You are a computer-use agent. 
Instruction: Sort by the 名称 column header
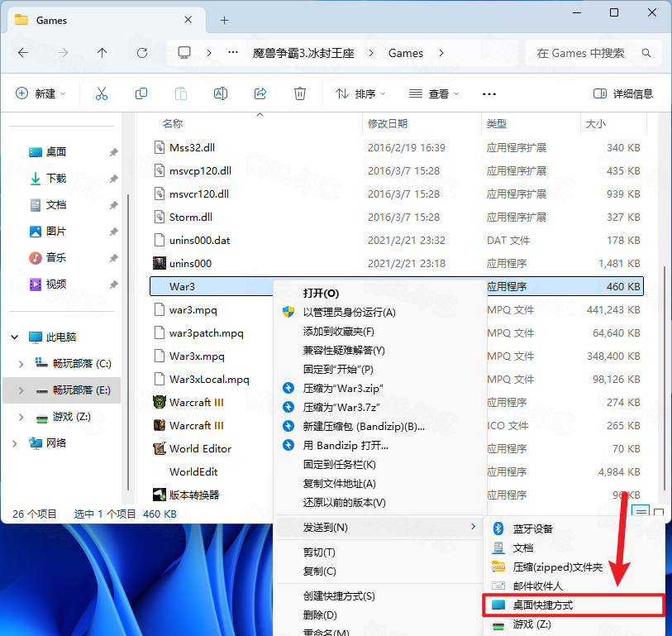(173, 124)
